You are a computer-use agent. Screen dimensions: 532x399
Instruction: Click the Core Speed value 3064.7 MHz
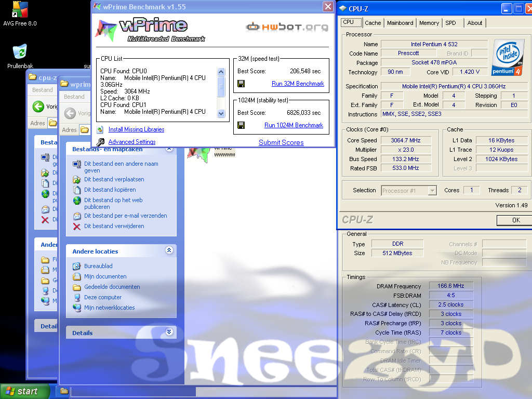[406, 140]
